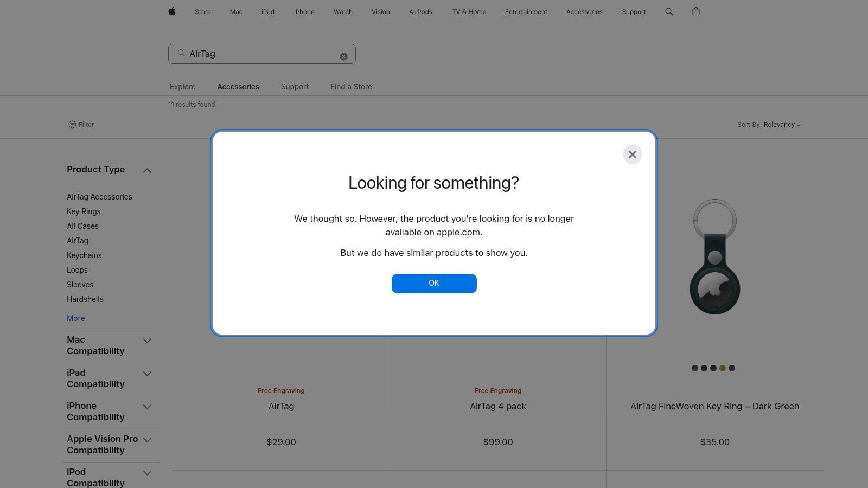Switch to the Support results tab
The width and height of the screenshot is (868, 488).
click(x=295, y=87)
